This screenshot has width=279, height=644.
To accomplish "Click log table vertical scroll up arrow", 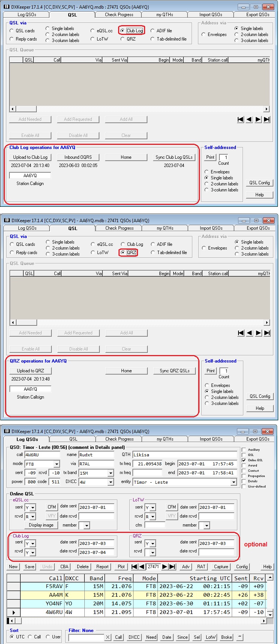I will [x=271, y=578].
